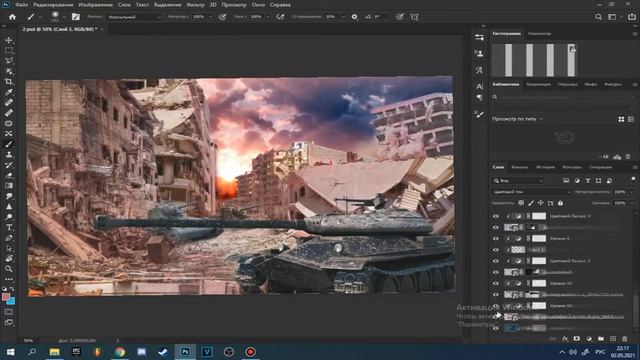Select the Move tool
The image size is (640, 360).
click(x=9, y=40)
